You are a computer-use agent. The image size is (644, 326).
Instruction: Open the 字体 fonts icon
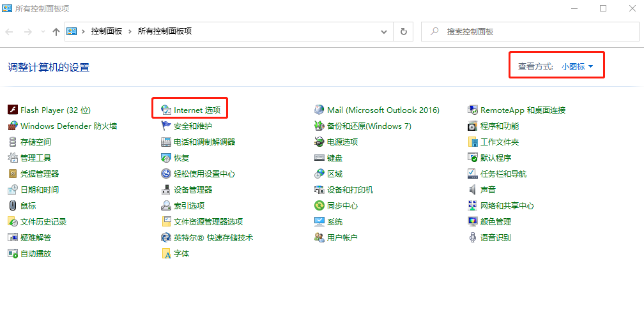click(166, 253)
